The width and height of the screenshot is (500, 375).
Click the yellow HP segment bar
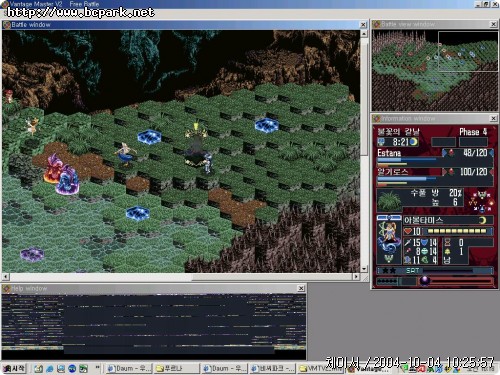(x=457, y=231)
